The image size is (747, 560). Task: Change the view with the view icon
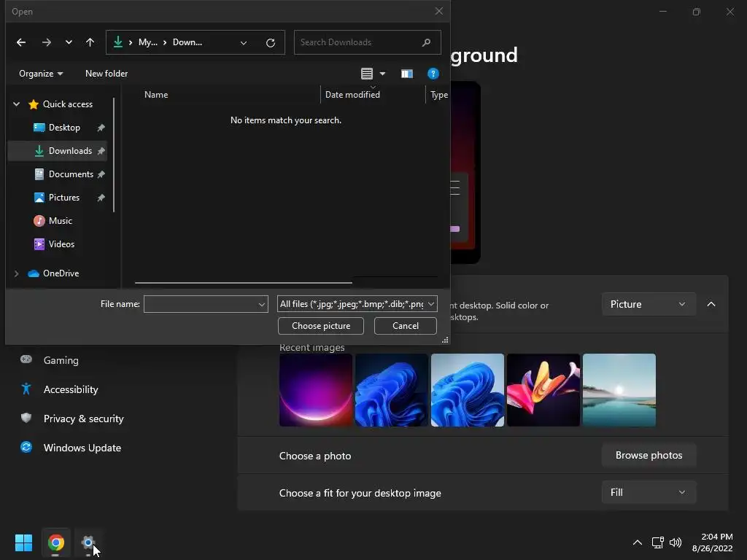pyautogui.click(x=366, y=74)
